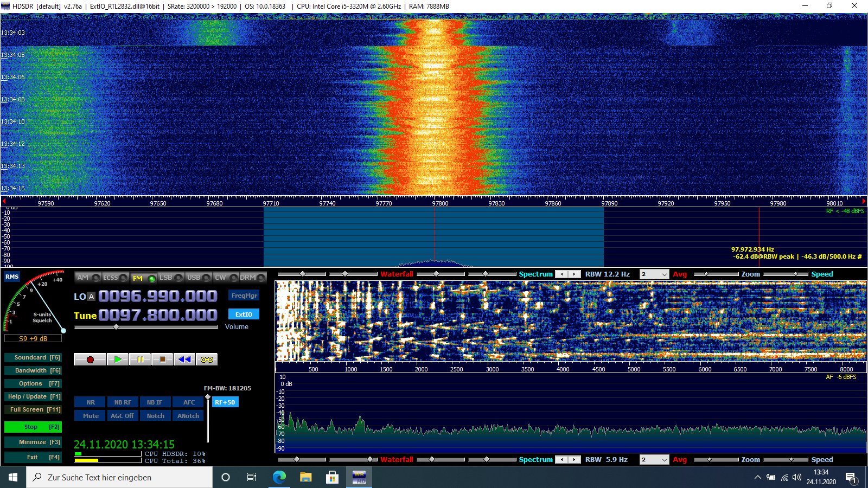
Task: Toggle the RMS meter mode
Action: (x=12, y=277)
